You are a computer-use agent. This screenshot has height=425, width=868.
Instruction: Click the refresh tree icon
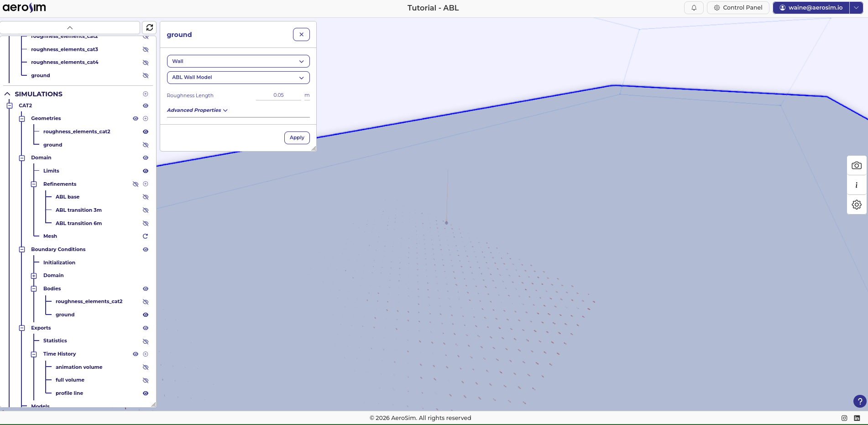[x=149, y=27]
